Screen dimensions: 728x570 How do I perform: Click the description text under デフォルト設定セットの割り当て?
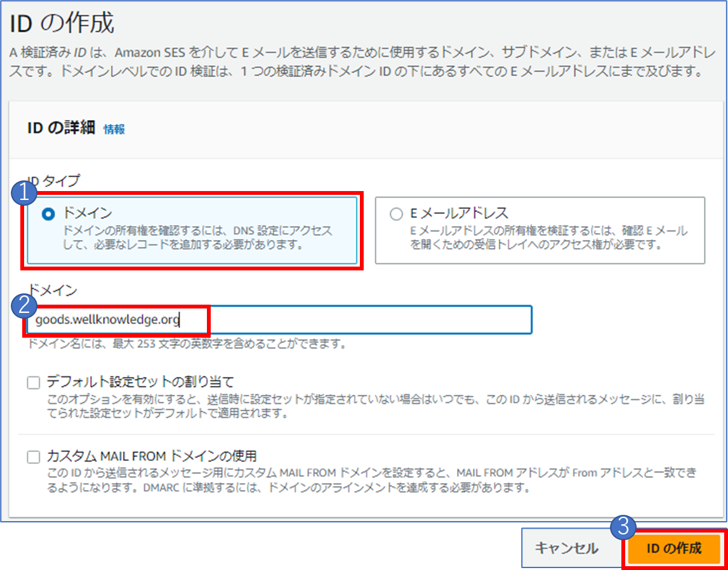376,406
